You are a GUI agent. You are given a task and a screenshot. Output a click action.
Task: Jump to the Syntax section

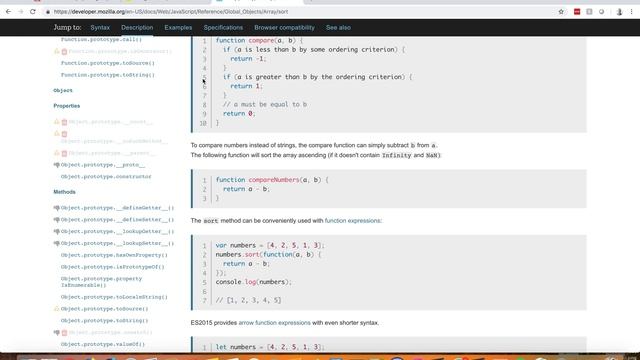tap(100, 27)
